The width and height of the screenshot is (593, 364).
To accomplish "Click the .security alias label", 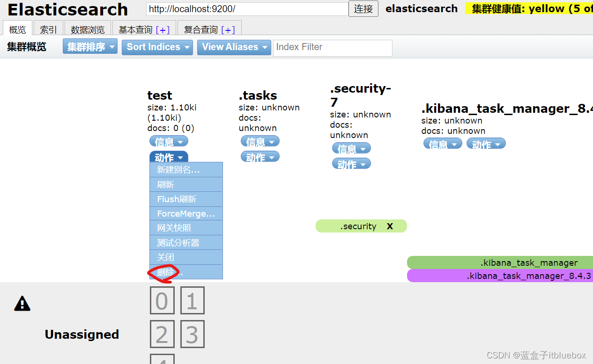I will (358, 226).
